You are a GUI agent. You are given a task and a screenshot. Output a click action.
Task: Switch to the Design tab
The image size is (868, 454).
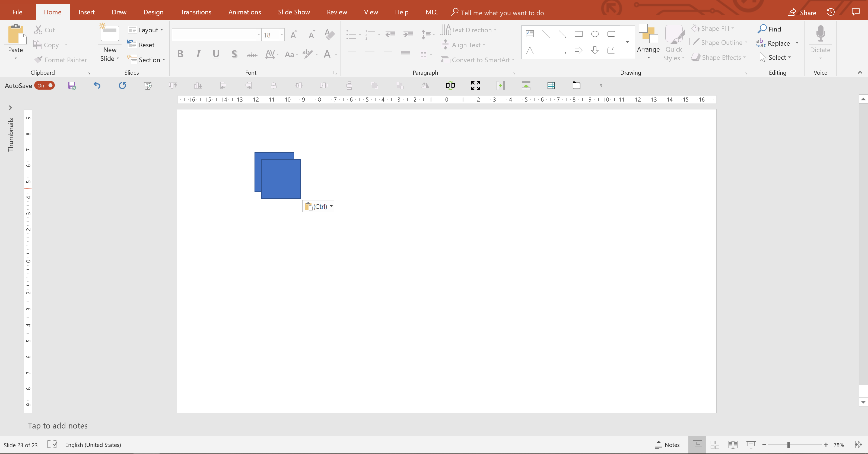153,12
